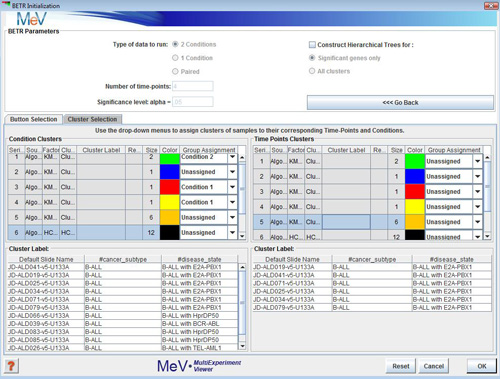Image resolution: width=500 pixels, height=379 pixels.
Task: Click the scroll-down arrow in Time Points Clusters table
Action: pos(487,236)
